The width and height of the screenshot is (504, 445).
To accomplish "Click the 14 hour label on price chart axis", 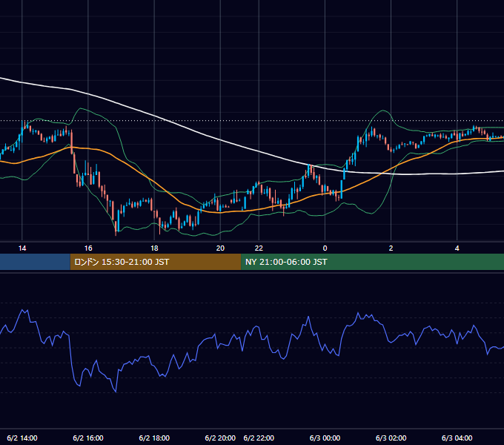I will (x=22, y=248).
